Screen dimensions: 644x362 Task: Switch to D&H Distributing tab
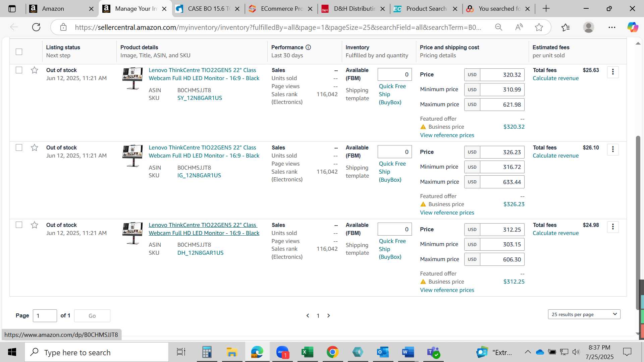click(x=354, y=9)
